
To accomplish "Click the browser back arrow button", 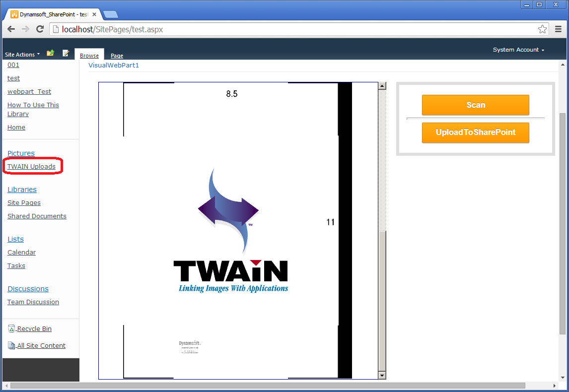I will tap(11, 29).
